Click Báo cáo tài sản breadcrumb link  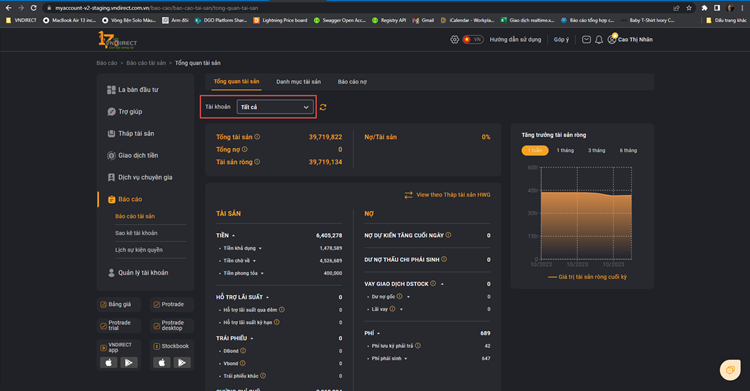[x=146, y=63]
